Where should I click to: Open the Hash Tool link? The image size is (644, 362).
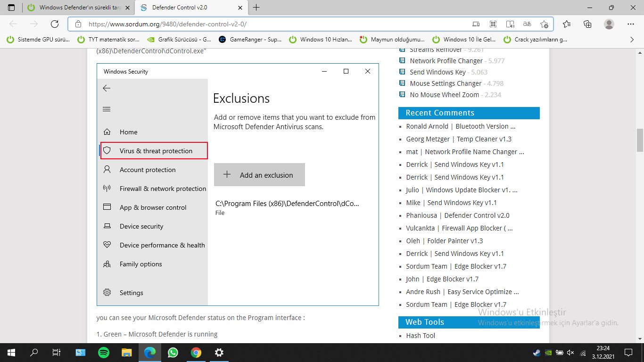pos(421,336)
